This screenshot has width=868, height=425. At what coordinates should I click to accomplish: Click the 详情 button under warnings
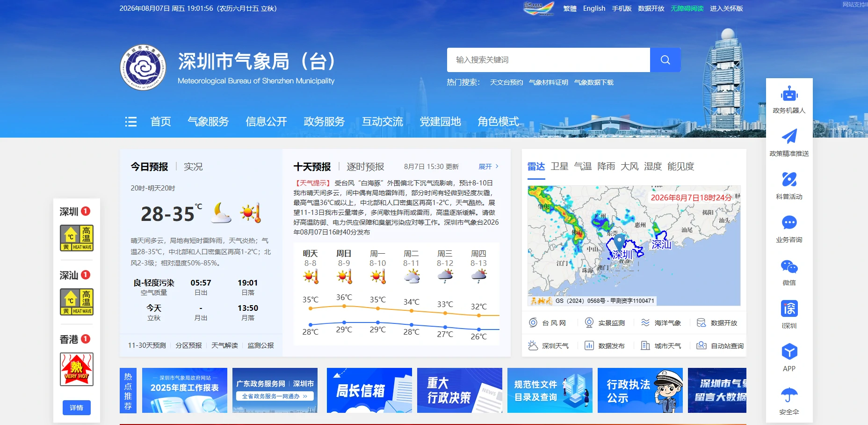point(77,408)
